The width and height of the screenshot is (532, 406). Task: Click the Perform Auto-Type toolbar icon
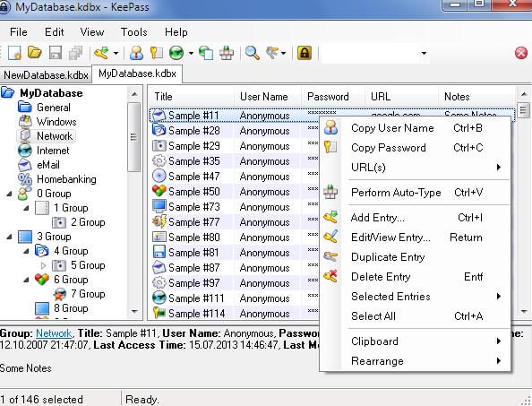pos(227,53)
